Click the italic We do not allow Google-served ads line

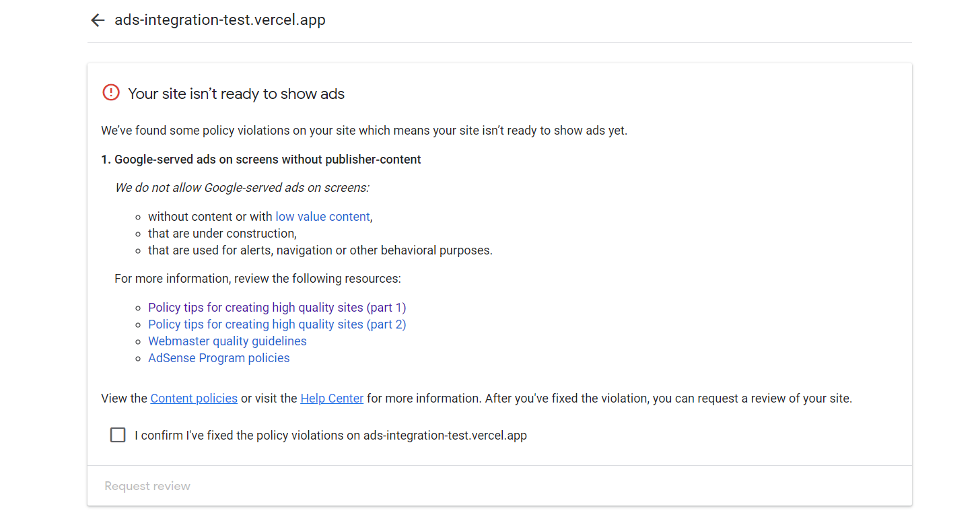click(242, 188)
